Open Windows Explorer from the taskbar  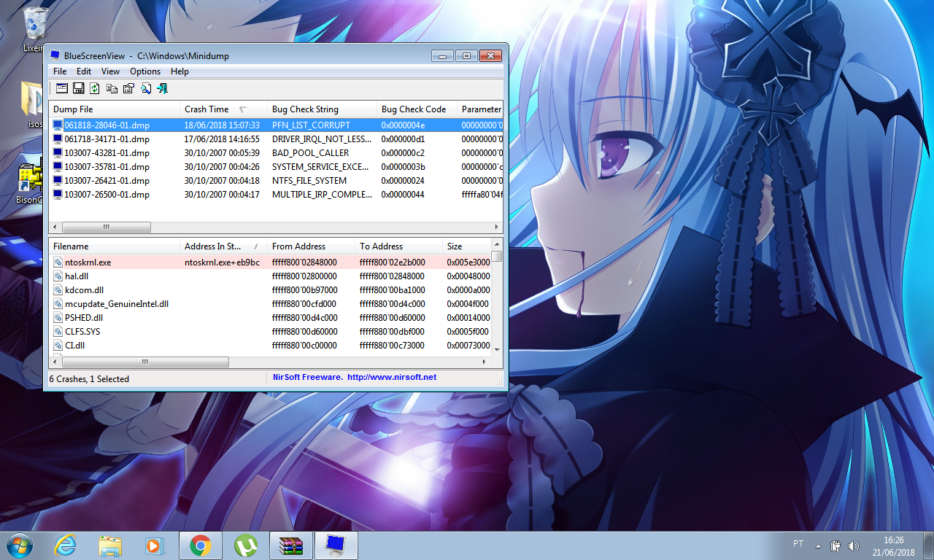110,545
